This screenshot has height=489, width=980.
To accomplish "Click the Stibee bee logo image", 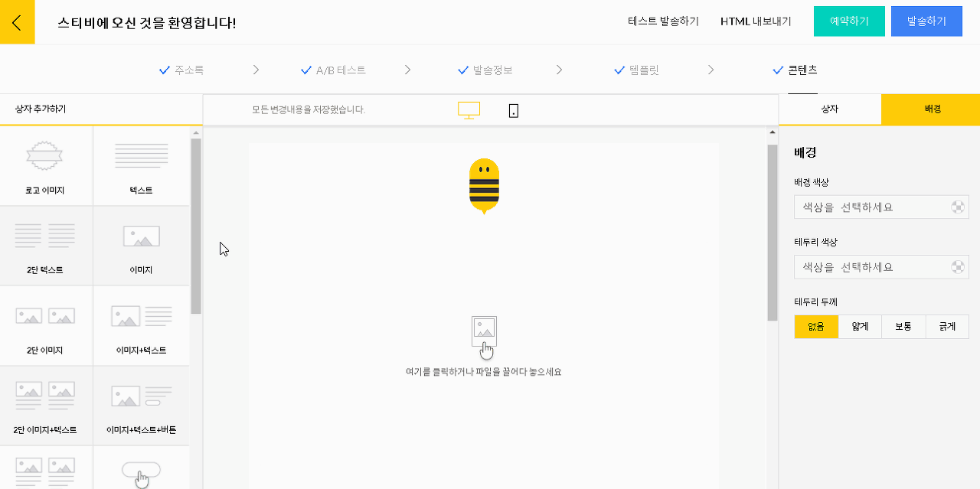I will 484,186.
